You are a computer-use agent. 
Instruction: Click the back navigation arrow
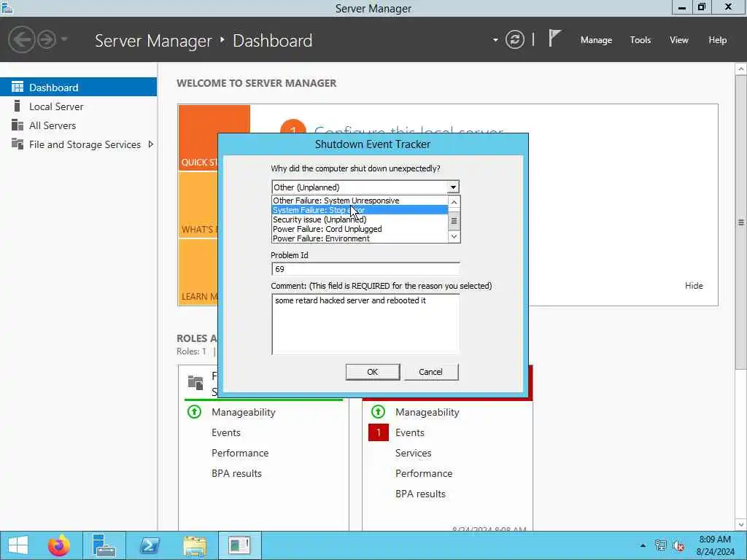pyautogui.click(x=22, y=39)
